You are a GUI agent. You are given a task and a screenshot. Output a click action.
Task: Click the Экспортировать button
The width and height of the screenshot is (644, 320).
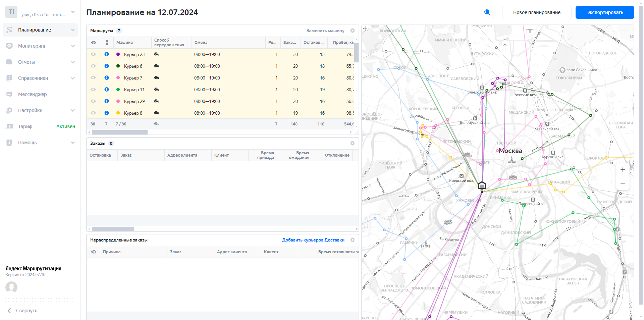pyautogui.click(x=604, y=12)
